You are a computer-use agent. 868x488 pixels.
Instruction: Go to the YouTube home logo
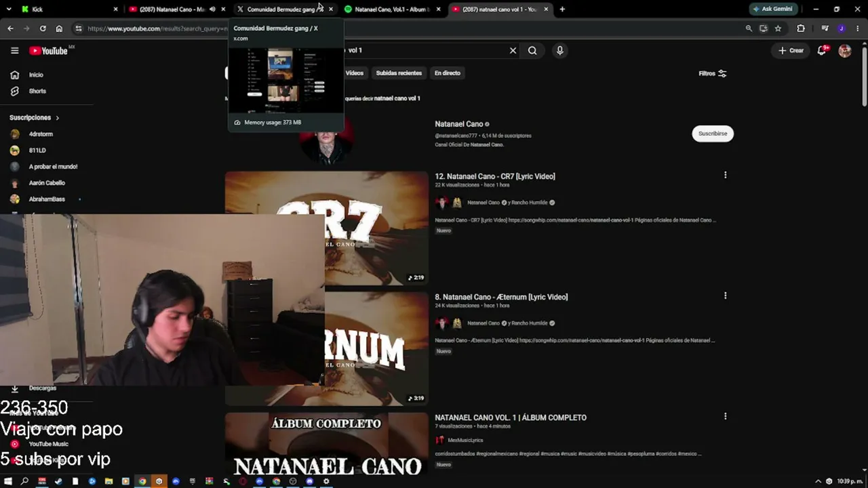click(49, 51)
